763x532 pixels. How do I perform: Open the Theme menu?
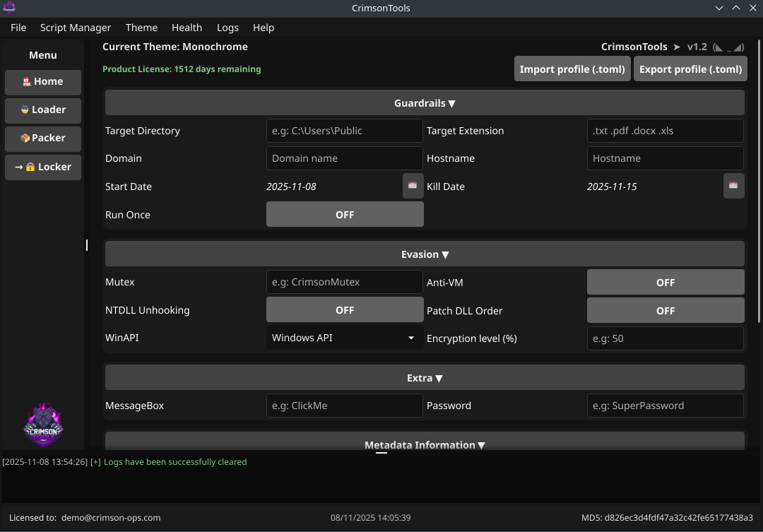141,28
